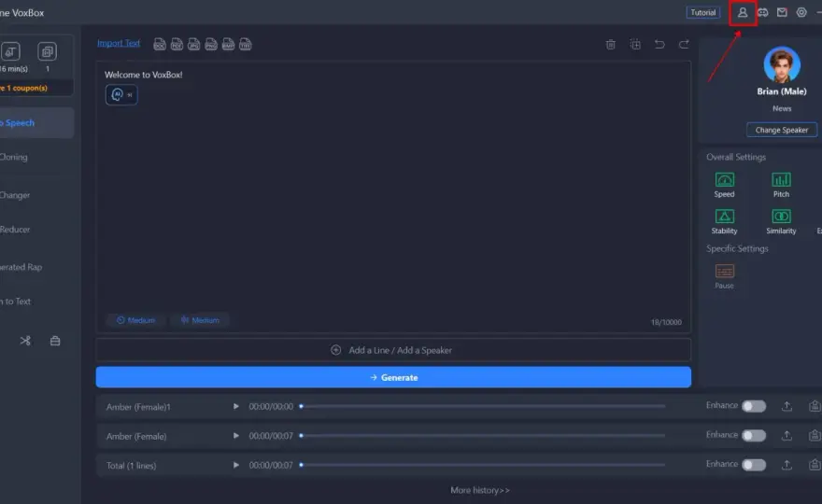Viewport: 822px width, 504px height.
Task: Click into the Welcome to VoxBox text field
Action: (393, 199)
